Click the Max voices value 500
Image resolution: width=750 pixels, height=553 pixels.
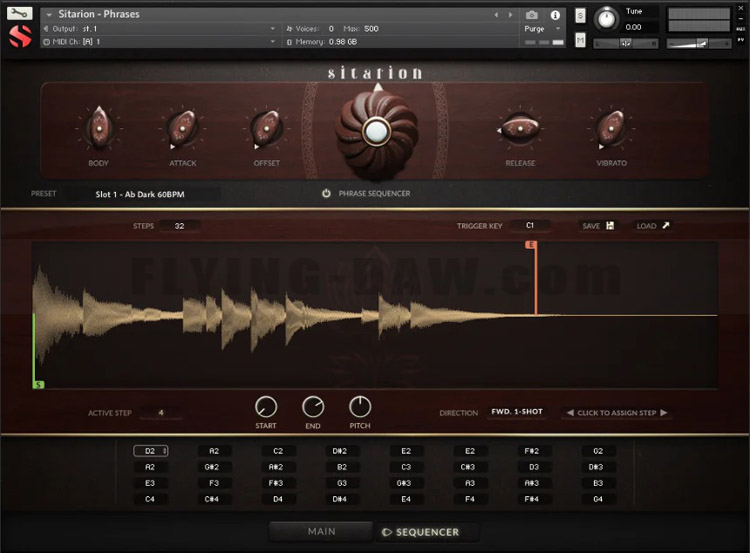(371, 29)
